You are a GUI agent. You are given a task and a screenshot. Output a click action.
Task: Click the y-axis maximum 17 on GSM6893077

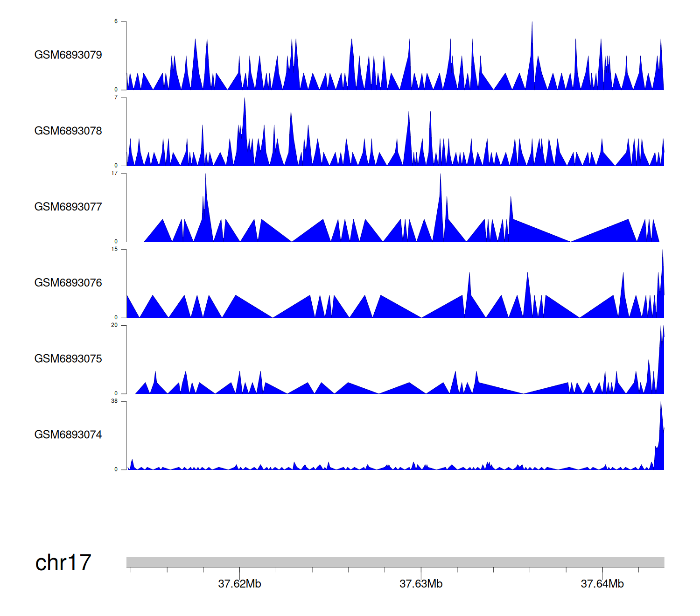114,174
